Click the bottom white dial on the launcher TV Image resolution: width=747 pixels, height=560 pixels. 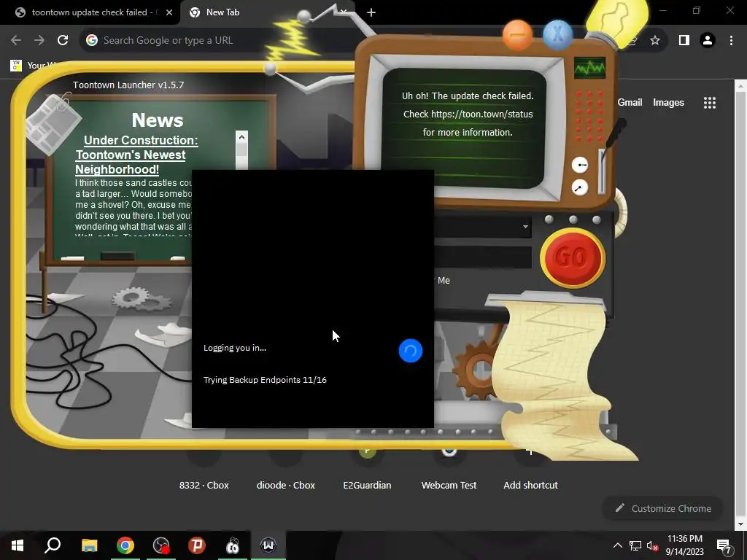[579, 187]
